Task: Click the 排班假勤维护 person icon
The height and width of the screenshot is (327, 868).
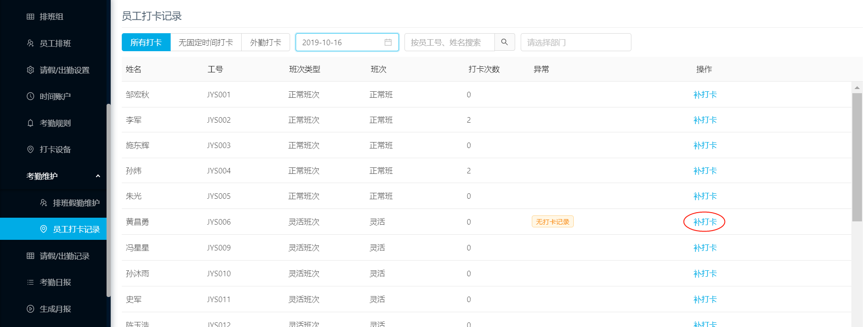Action: (x=44, y=203)
